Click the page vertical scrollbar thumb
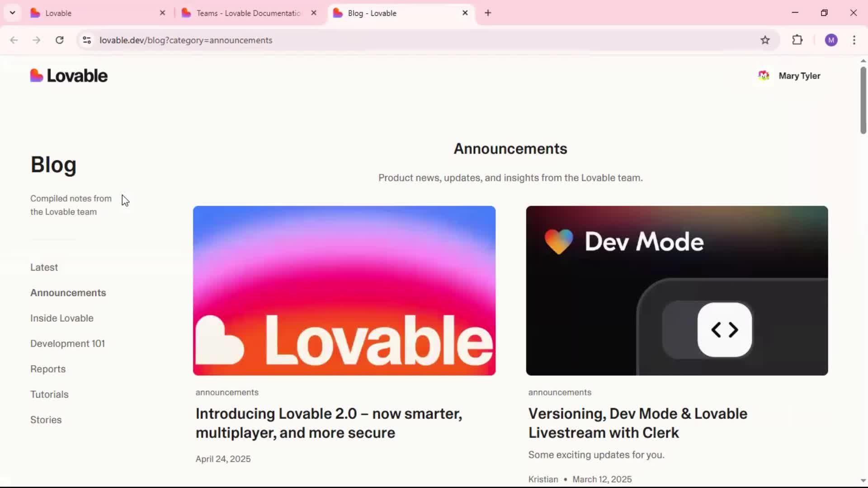This screenshot has height=488, width=868. (x=863, y=99)
